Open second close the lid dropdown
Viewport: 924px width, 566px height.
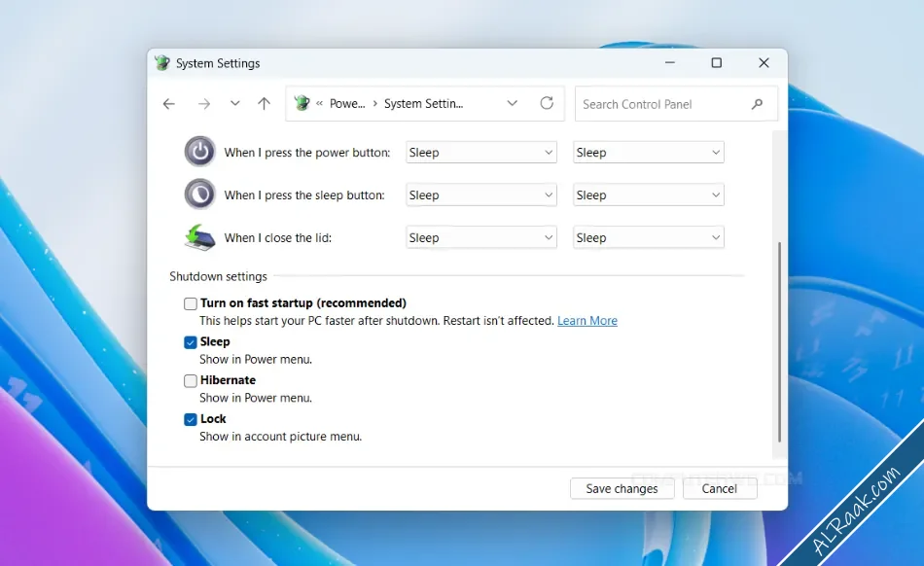click(x=648, y=238)
